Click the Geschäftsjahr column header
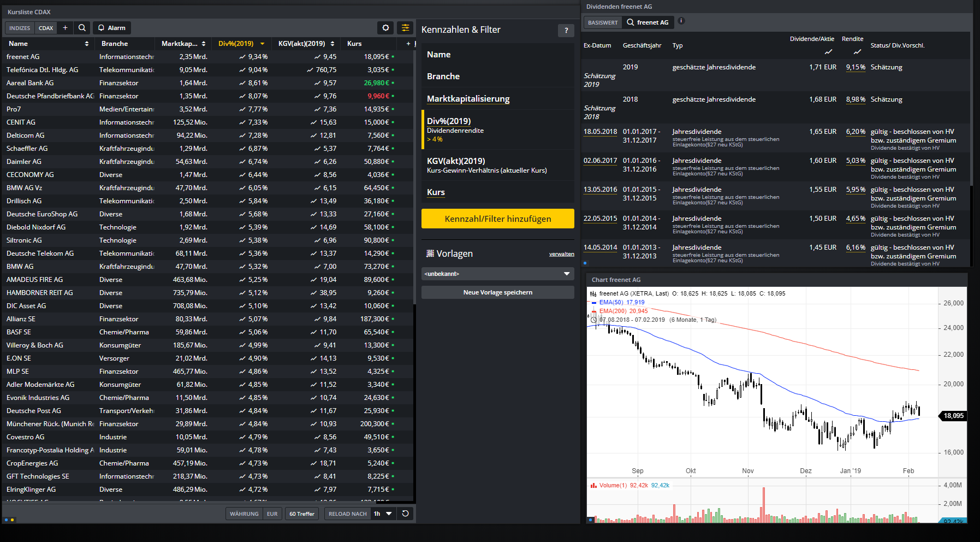This screenshot has height=542, width=980. [x=642, y=45]
